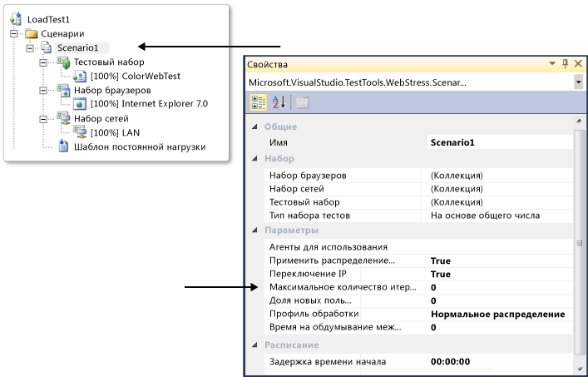Collapse the Расписание property category
The width and height of the screenshot is (588, 377).
(x=254, y=345)
